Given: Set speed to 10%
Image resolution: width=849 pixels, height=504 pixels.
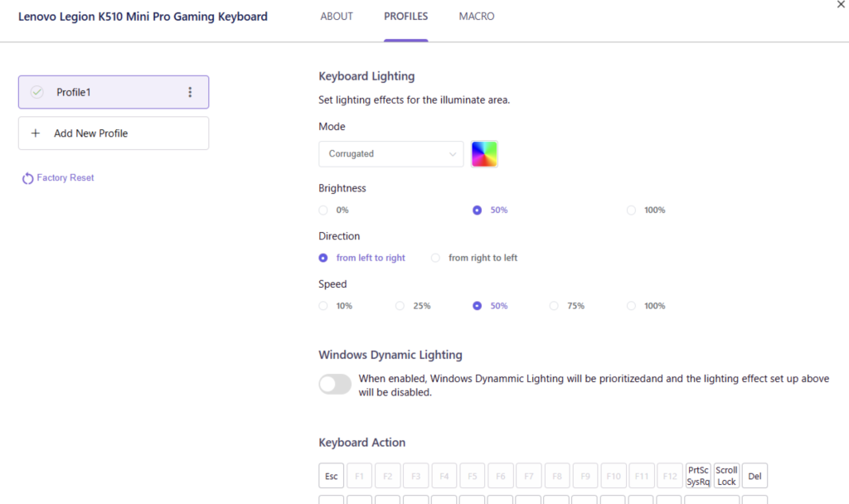Looking at the screenshot, I should pyautogui.click(x=323, y=306).
